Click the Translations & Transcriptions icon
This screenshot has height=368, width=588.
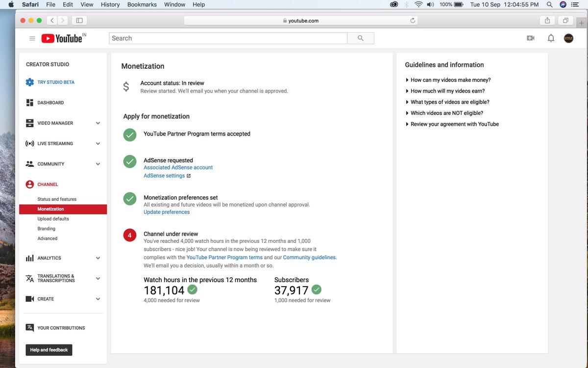click(30, 278)
